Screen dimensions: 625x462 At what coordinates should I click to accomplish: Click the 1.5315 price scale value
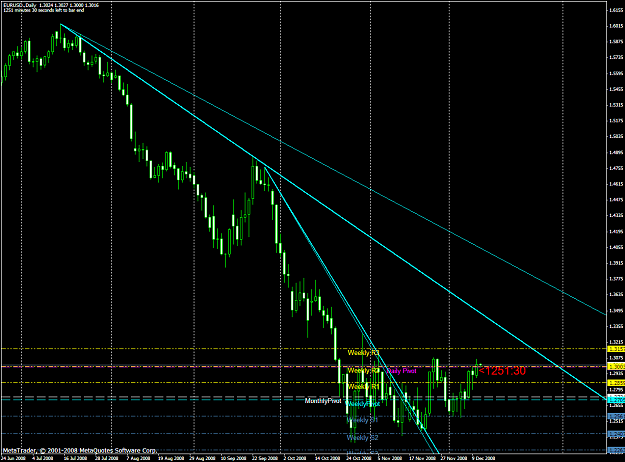tap(617, 105)
